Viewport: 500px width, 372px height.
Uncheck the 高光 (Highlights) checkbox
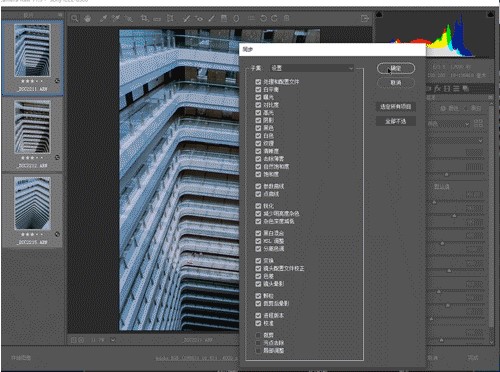click(x=258, y=112)
